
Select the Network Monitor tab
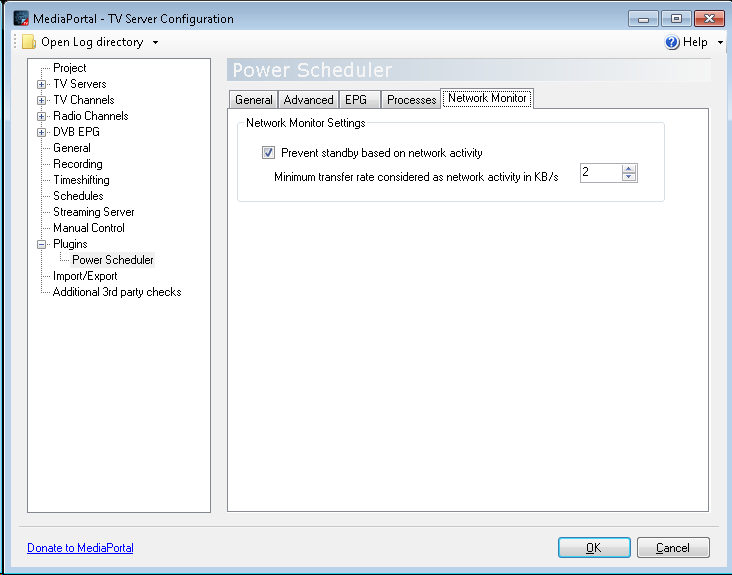487,98
